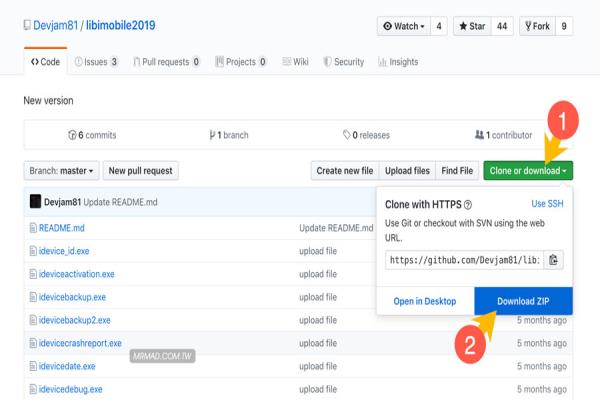Click 'upload file' message for idevicedate.exe
The width and height of the screenshot is (600, 400).
click(318, 366)
